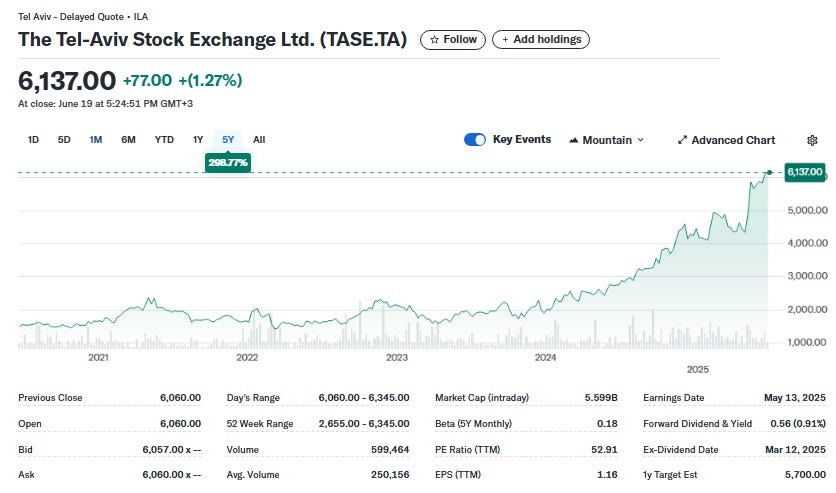Click the chart settings gear icon
The height and width of the screenshot is (493, 836).
[812, 140]
